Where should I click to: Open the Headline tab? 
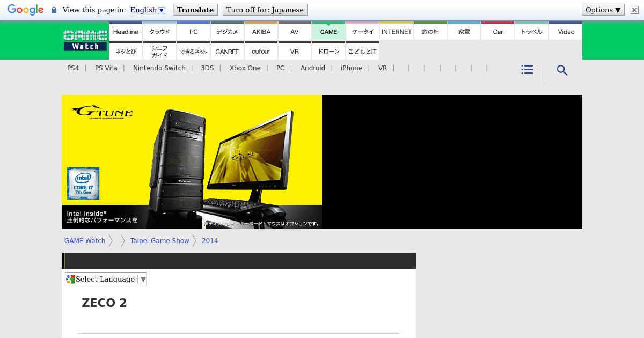126,31
